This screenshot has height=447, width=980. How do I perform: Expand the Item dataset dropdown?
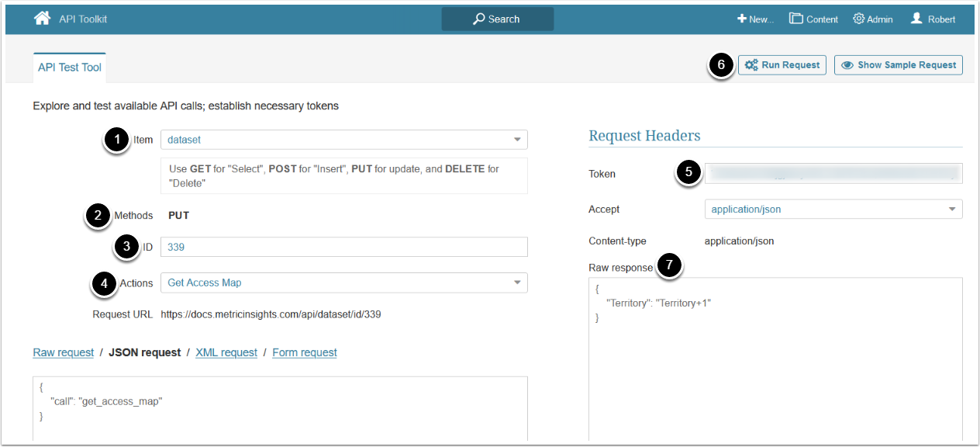click(517, 140)
